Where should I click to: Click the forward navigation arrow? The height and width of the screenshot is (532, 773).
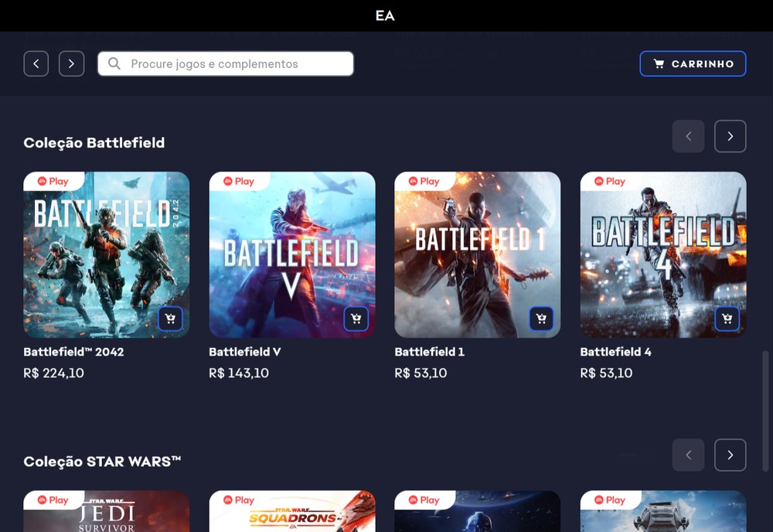pyautogui.click(x=71, y=63)
